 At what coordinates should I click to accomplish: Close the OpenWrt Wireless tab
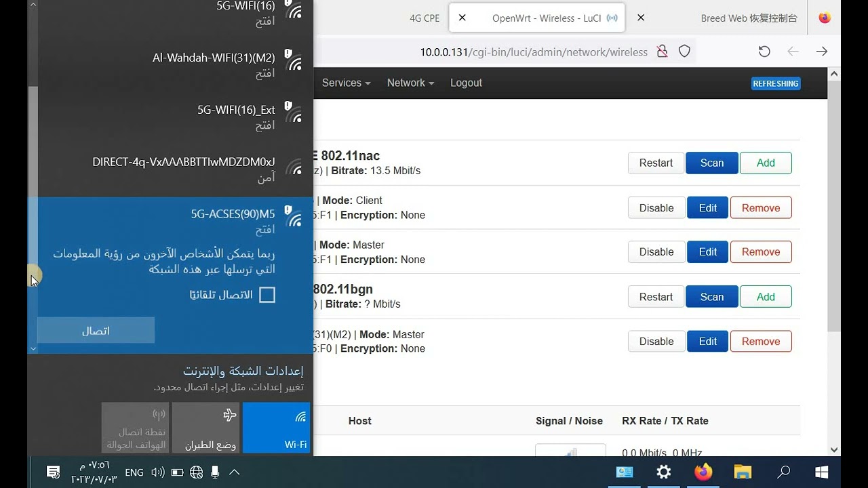462,18
